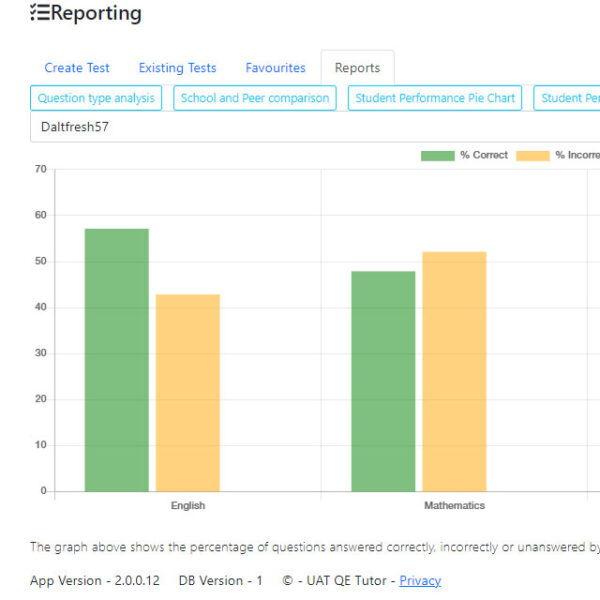
Task: Expand the Daltfresh57 student selector
Action: point(300,127)
